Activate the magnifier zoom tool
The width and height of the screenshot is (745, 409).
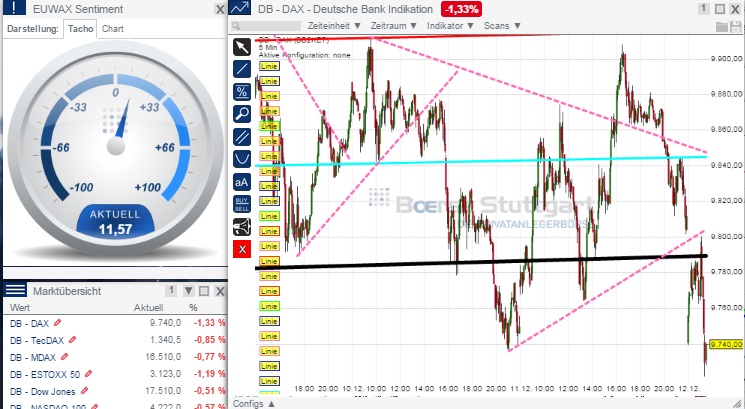point(242,114)
